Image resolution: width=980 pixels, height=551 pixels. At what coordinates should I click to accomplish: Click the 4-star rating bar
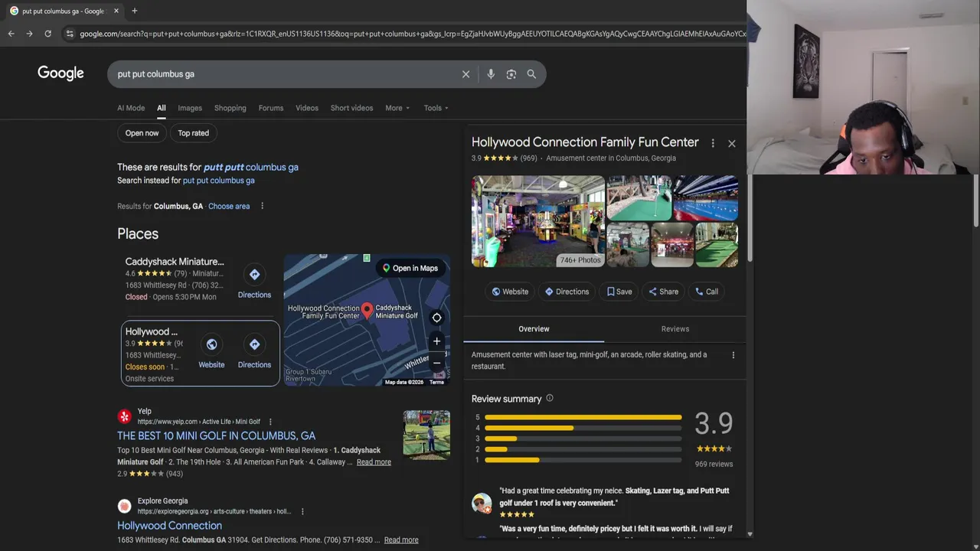[583, 428]
